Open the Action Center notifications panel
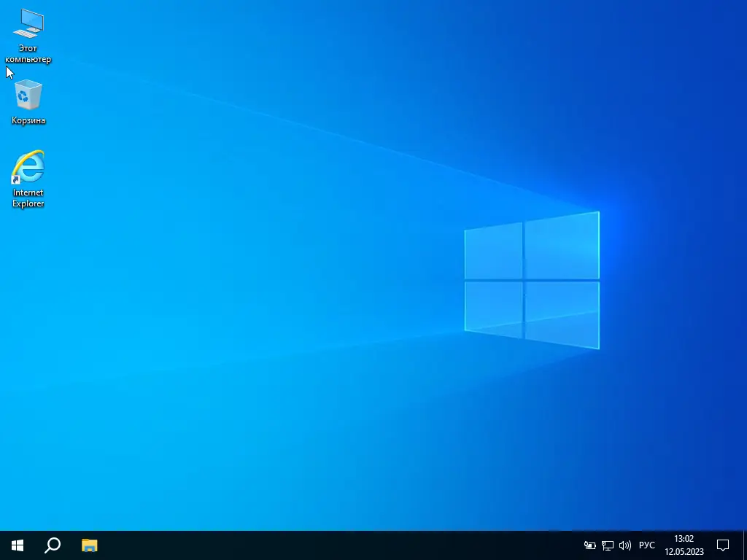Screen dimensions: 747x560 pos(722,545)
